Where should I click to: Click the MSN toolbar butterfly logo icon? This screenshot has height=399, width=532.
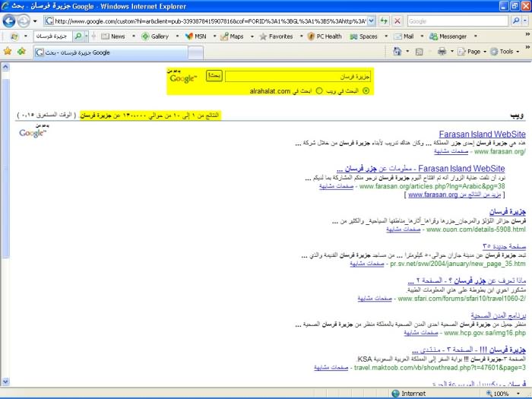tap(14, 36)
